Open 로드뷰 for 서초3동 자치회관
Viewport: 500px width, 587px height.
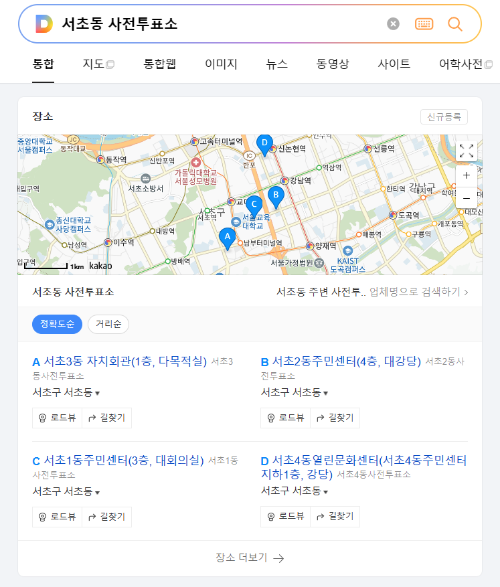[57, 418]
